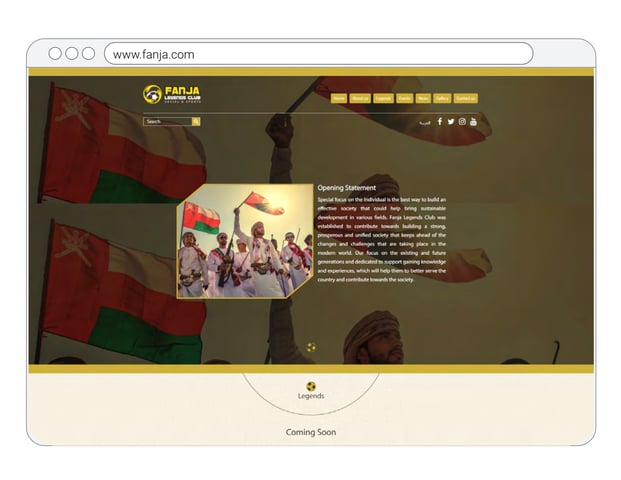
Task: Click the www.fanja.com address bar
Action: (x=318, y=54)
